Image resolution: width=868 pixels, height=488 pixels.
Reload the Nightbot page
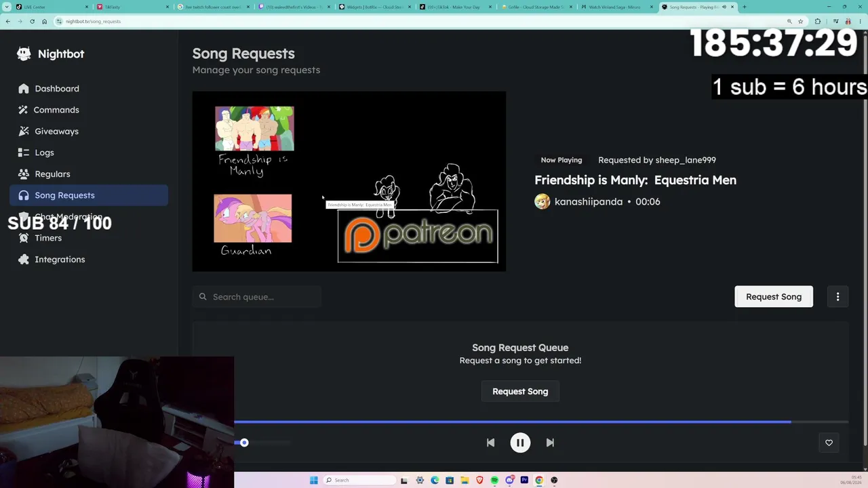[x=32, y=21]
